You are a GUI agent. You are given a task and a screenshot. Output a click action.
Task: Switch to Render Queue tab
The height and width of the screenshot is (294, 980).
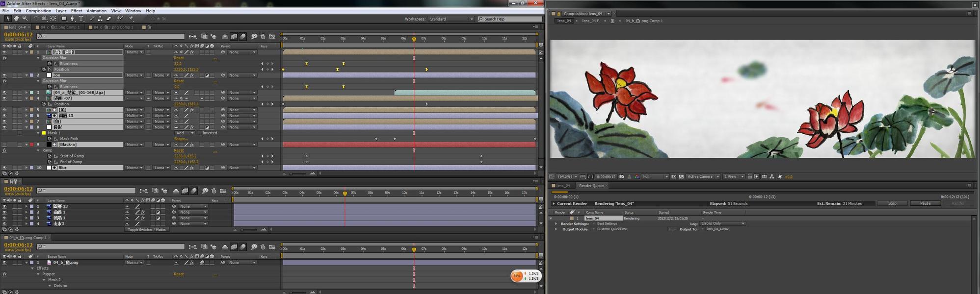(591, 186)
